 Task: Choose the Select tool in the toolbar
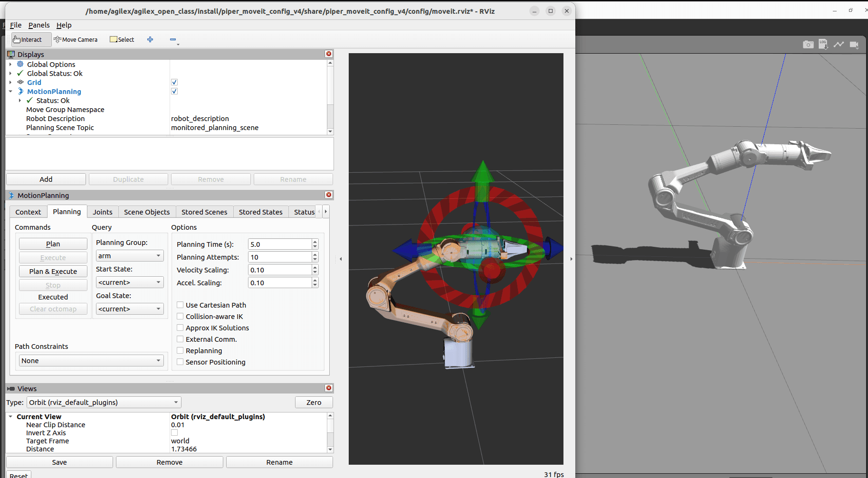pyautogui.click(x=122, y=39)
